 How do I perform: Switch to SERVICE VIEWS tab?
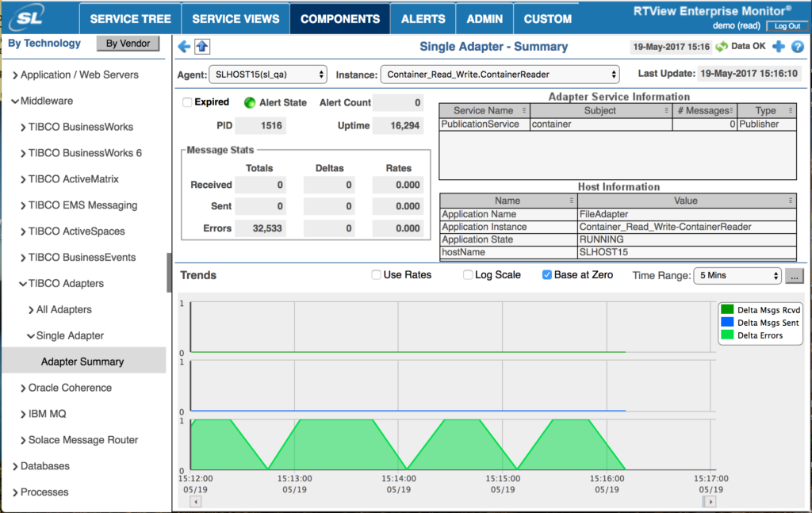(x=236, y=19)
